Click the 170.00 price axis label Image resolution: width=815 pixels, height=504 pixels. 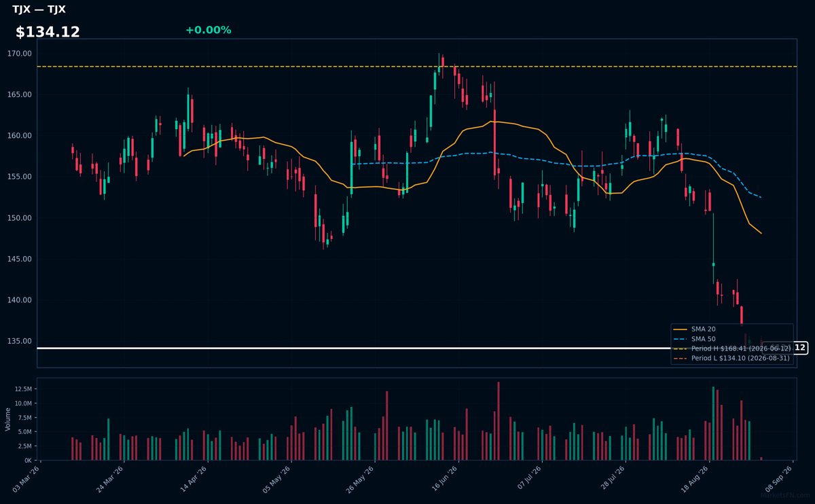(x=20, y=54)
